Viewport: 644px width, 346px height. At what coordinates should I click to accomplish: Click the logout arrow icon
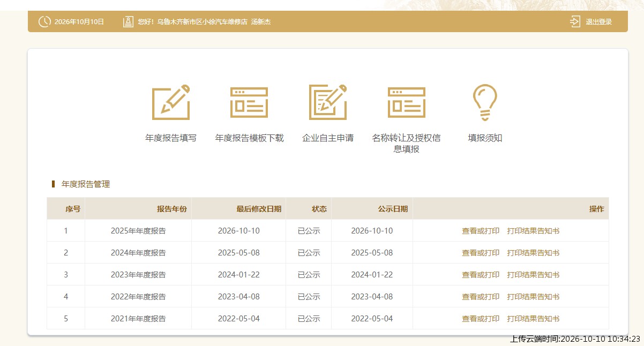pyautogui.click(x=575, y=22)
